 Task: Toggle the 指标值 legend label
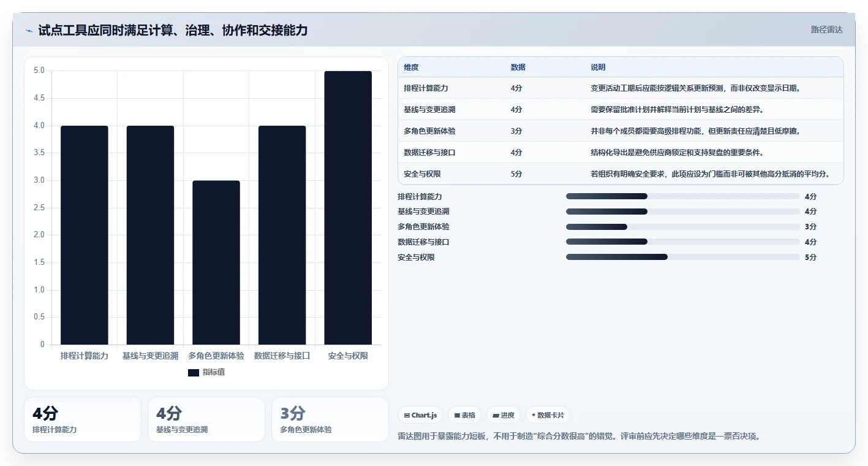coord(214,372)
